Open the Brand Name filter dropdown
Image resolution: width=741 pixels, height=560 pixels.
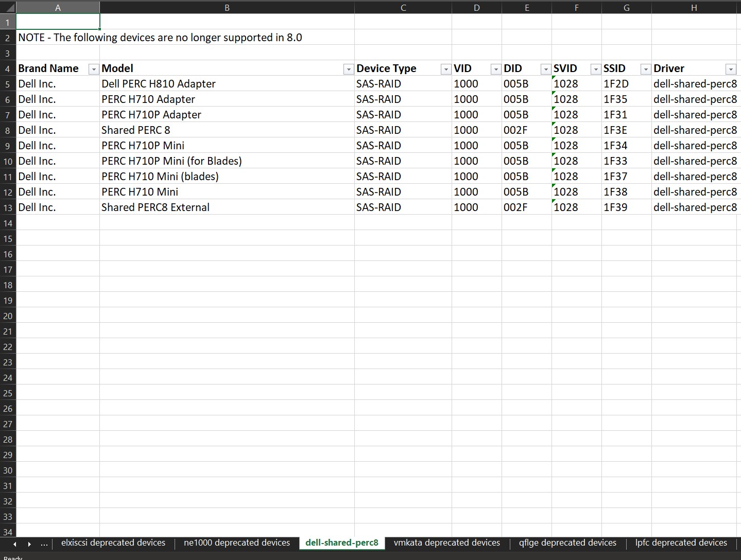coord(93,68)
